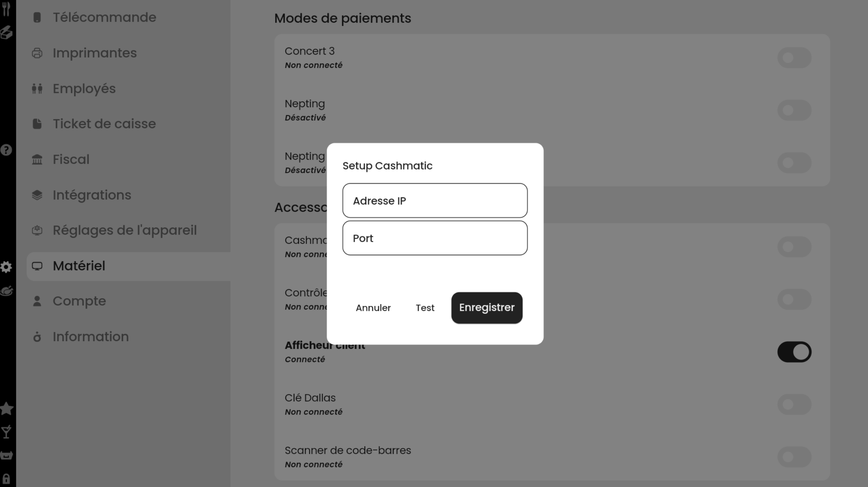Click the printer icon beside Imprimantes

(x=37, y=53)
